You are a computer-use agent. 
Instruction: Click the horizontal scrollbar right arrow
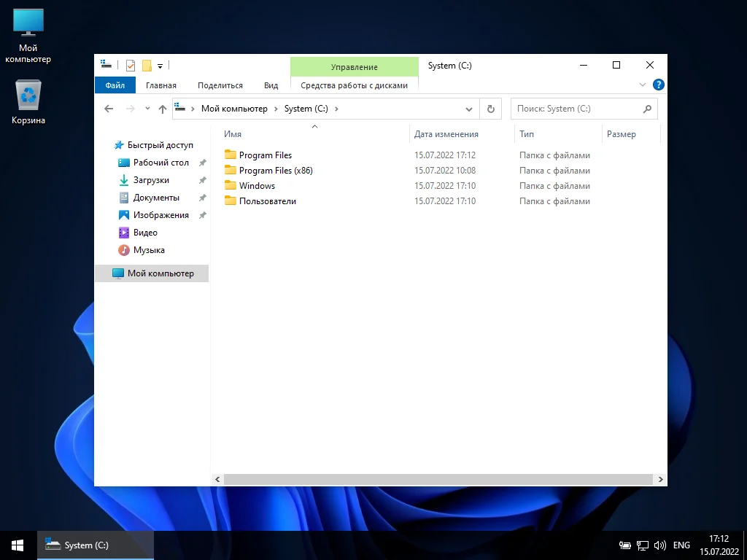[660, 479]
